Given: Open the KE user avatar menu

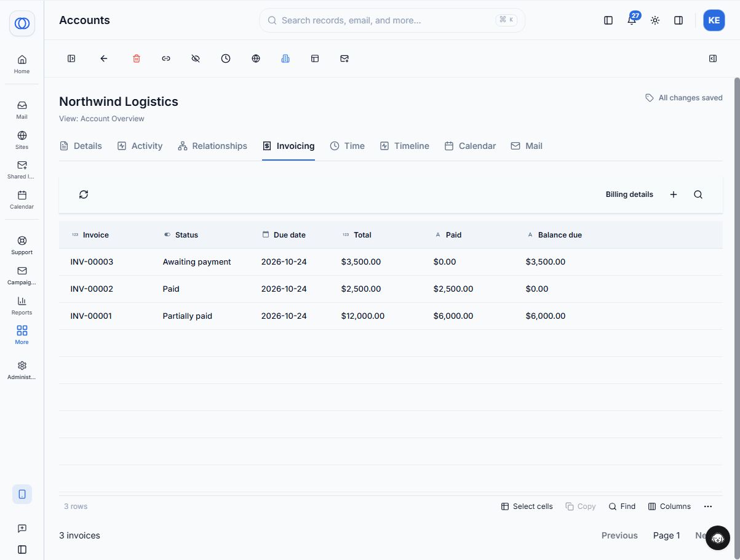Looking at the screenshot, I should pos(714,20).
